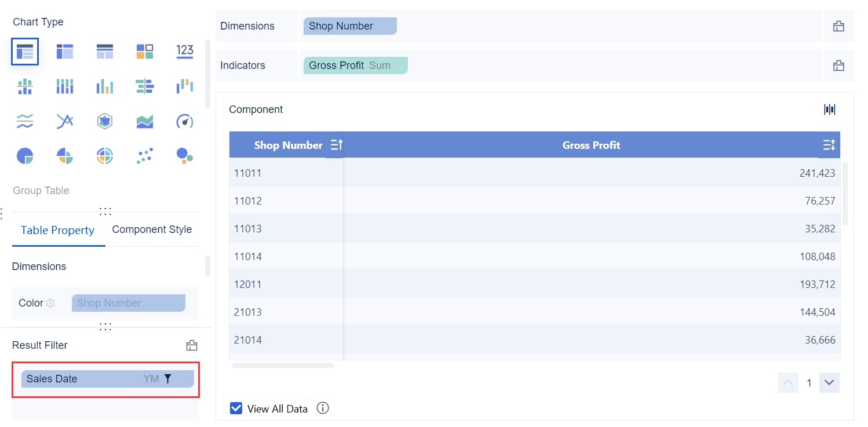This screenshot has height=427, width=868.
Task: Open Color settings gear in Dimensions
Action: pyautogui.click(x=50, y=303)
